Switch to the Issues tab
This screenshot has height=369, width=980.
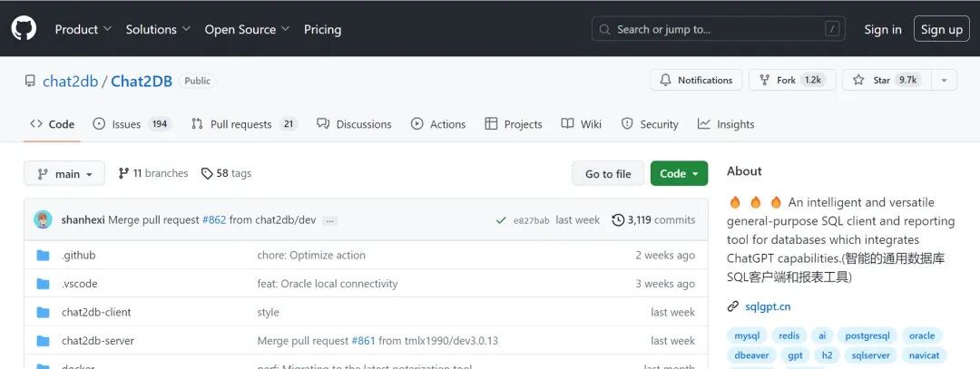[132, 124]
